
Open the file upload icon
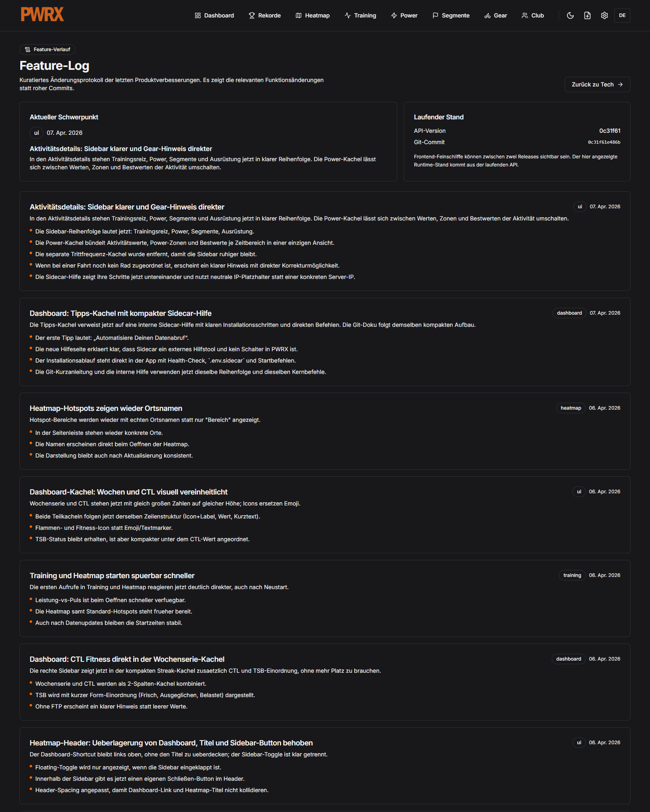pyautogui.click(x=587, y=15)
